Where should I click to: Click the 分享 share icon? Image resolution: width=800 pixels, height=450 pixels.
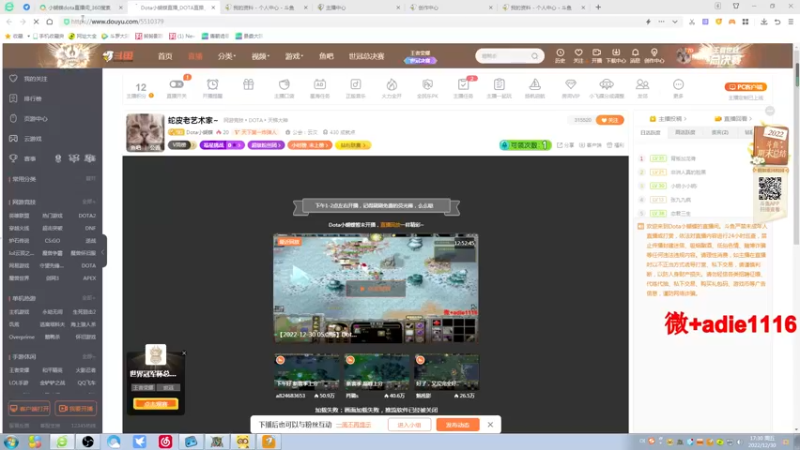pyautogui.click(x=565, y=145)
